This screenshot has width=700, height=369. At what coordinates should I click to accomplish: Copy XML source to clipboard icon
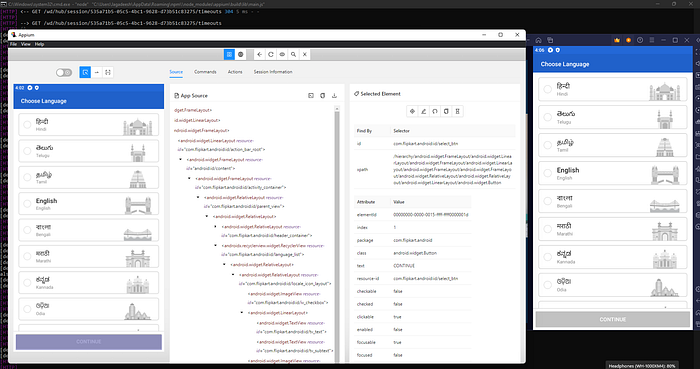322,95
